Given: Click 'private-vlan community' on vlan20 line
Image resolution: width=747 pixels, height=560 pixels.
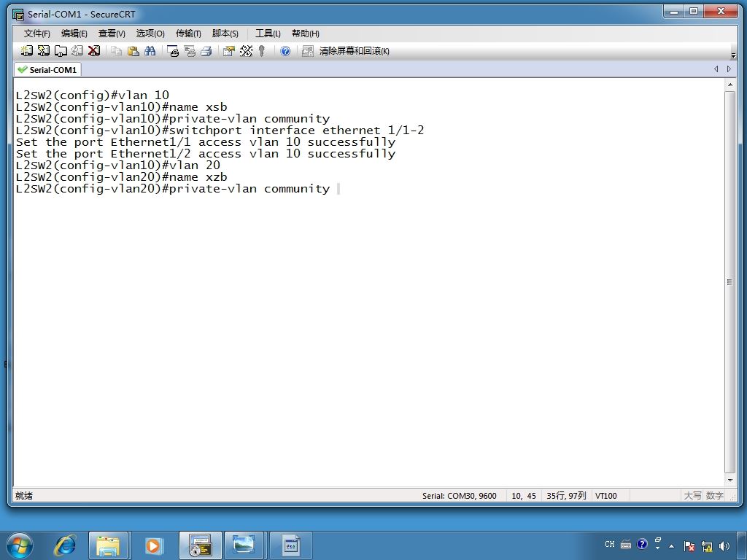Looking at the screenshot, I should 249,189.
